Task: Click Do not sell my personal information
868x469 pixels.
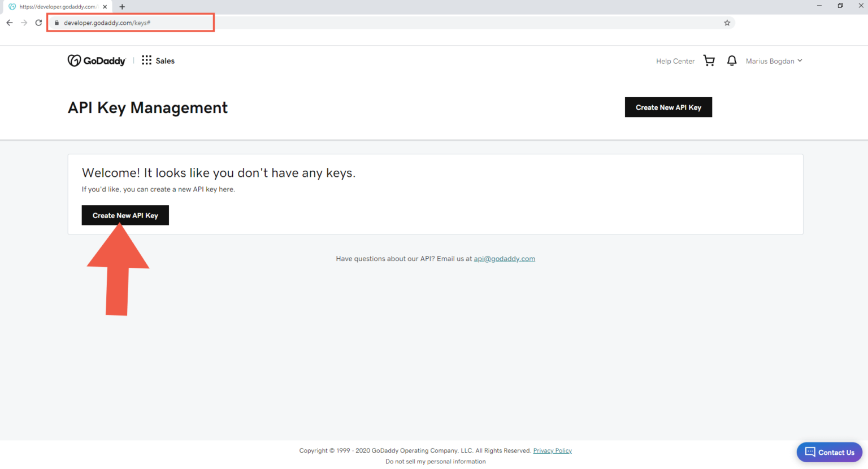Action: click(435, 461)
